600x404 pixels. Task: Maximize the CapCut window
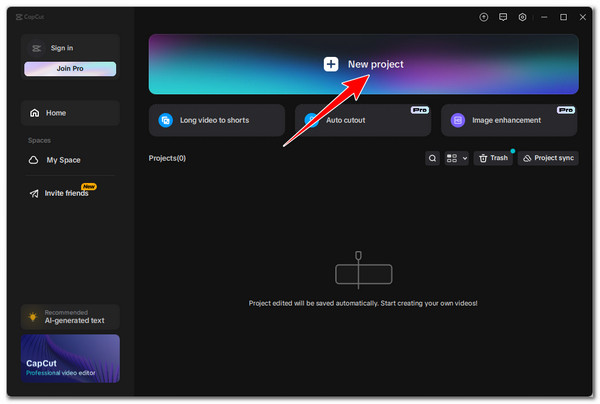pyautogui.click(x=563, y=17)
